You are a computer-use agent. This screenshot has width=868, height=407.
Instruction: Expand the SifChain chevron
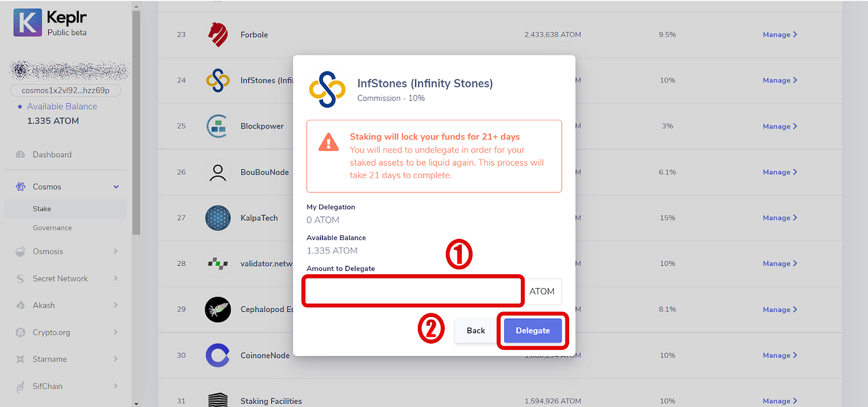[x=116, y=386]
